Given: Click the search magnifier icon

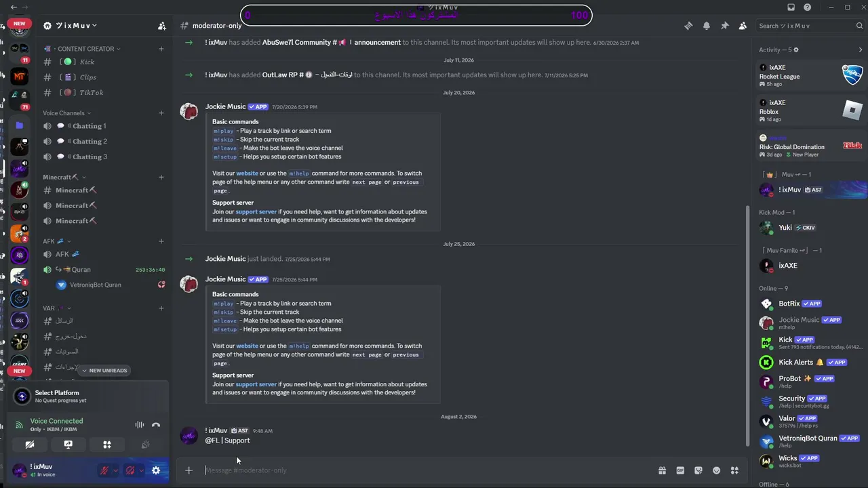Looking at the screenshot, I should [859, 26].
